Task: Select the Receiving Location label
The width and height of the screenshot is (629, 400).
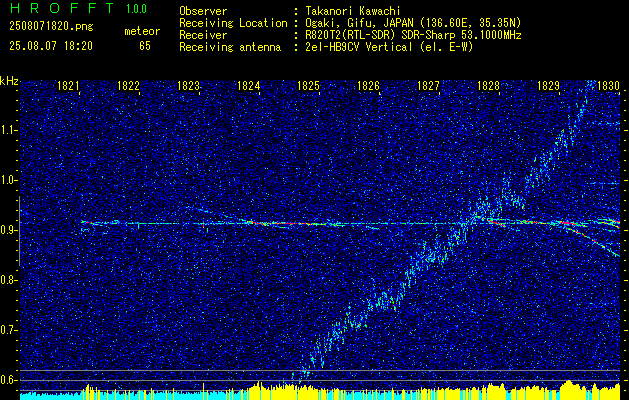Action: tap(233, 23)
